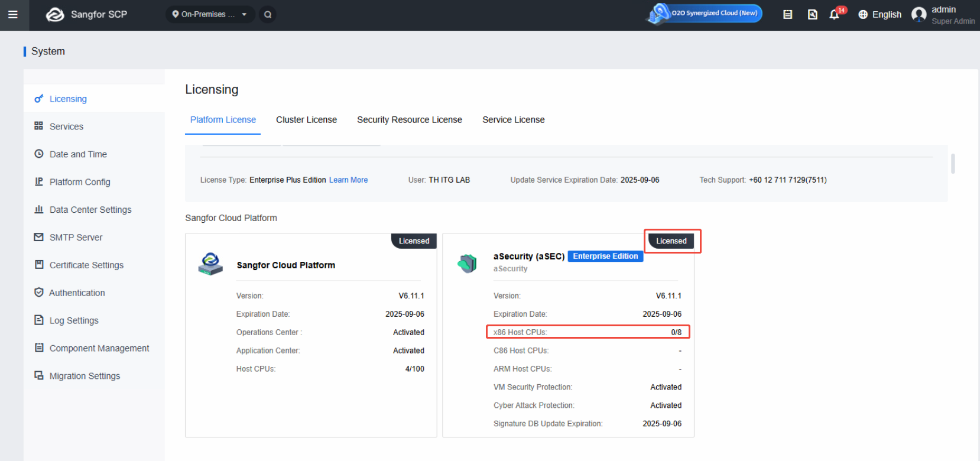The height and width of the screenshot is (461, 980).
Task: Select Enterprise Plus Edition license type text
Action: coord(288,180)
